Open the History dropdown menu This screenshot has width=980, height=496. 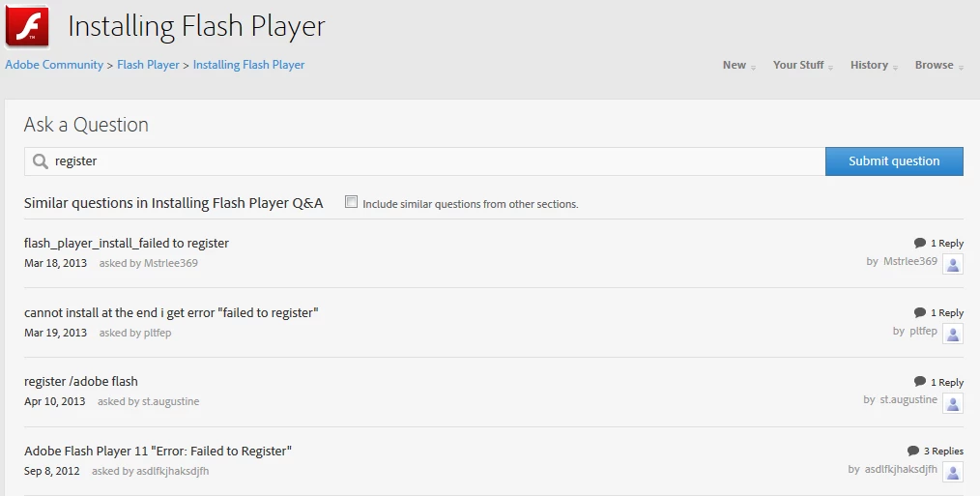click(874, 65)
